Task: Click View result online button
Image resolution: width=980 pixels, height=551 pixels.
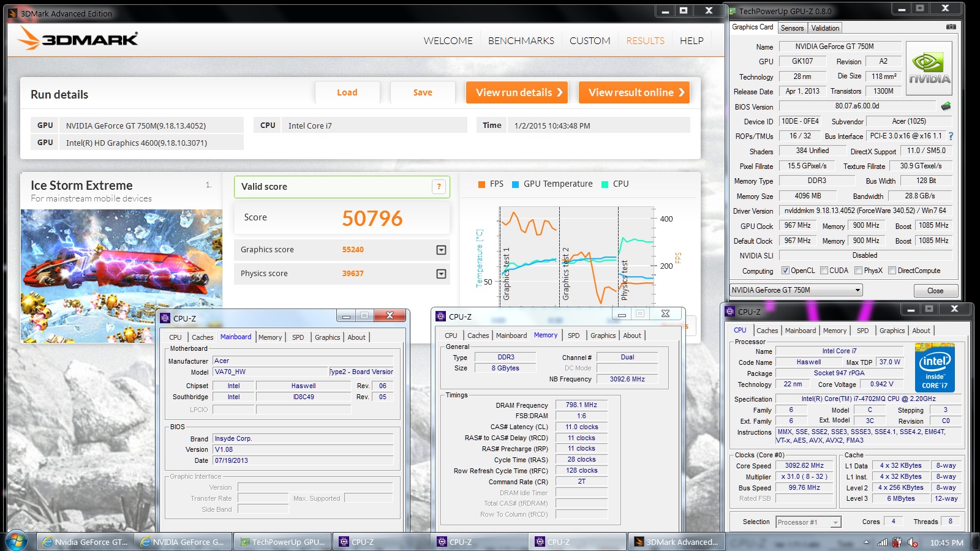Action: 634,92
